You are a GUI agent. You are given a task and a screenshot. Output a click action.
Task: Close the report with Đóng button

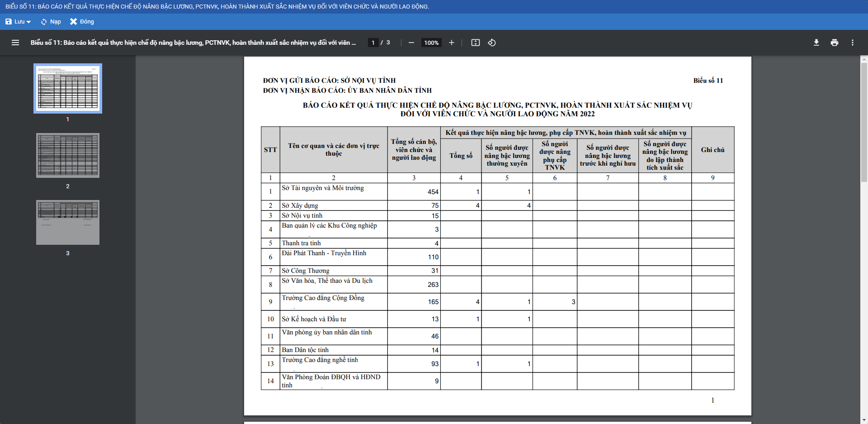coord(82,22)
